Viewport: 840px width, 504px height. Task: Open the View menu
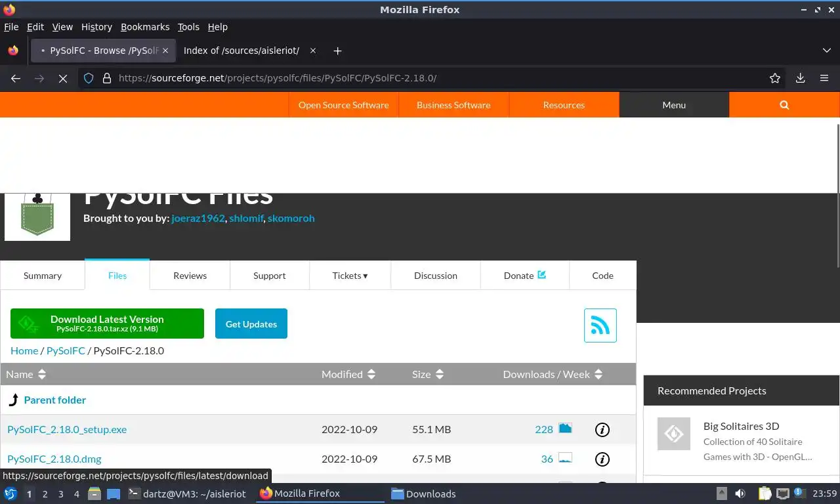[x=62, y=27]
